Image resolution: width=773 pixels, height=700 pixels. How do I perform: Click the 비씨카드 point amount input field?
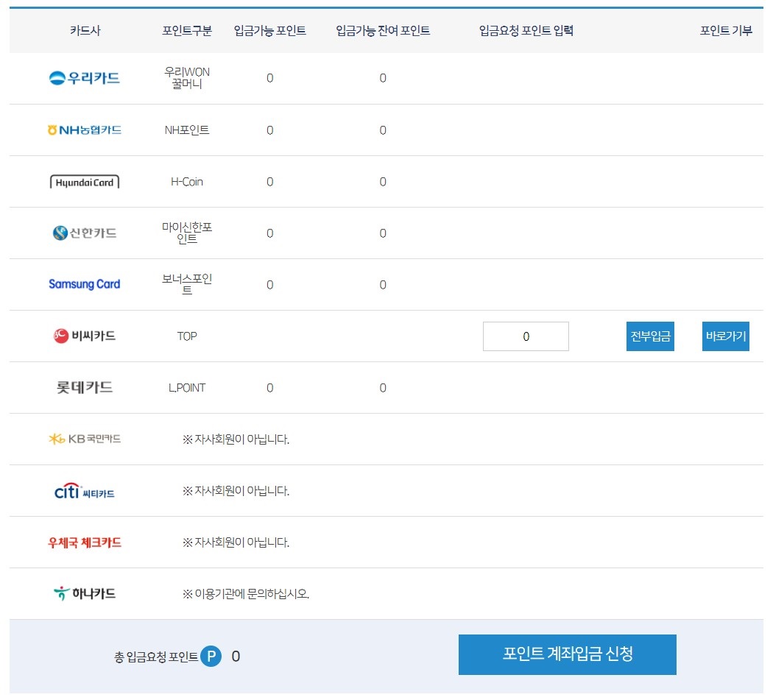(x=526, y=336)
